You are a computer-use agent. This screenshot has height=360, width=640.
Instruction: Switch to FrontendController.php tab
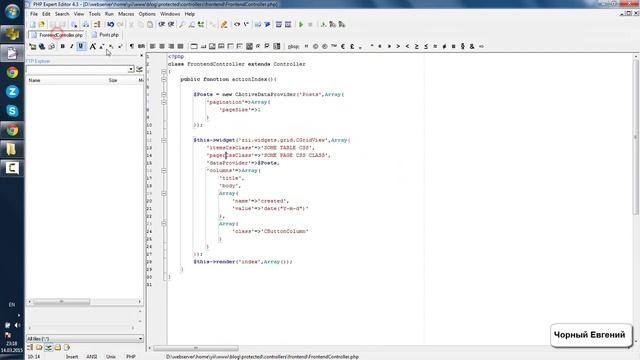(57, 35)
